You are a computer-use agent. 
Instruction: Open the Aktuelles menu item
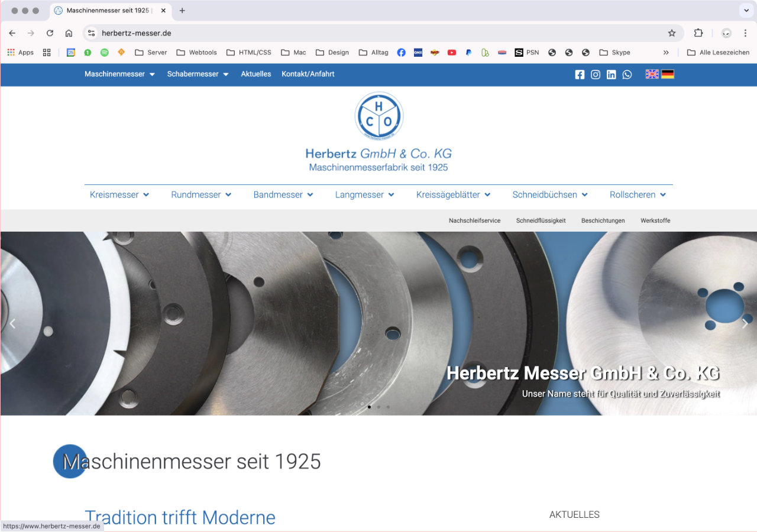[x=256, y=74]
